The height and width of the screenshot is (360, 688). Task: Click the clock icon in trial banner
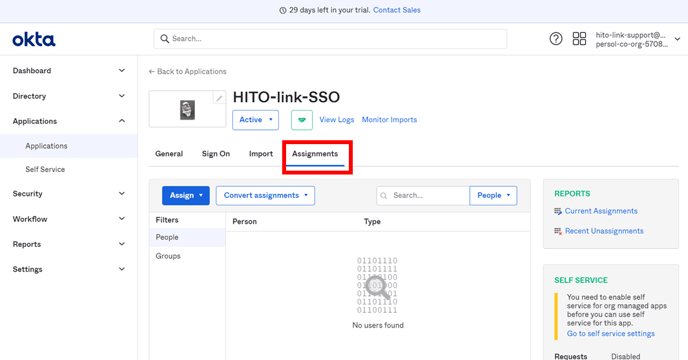(x=283, y=10)
